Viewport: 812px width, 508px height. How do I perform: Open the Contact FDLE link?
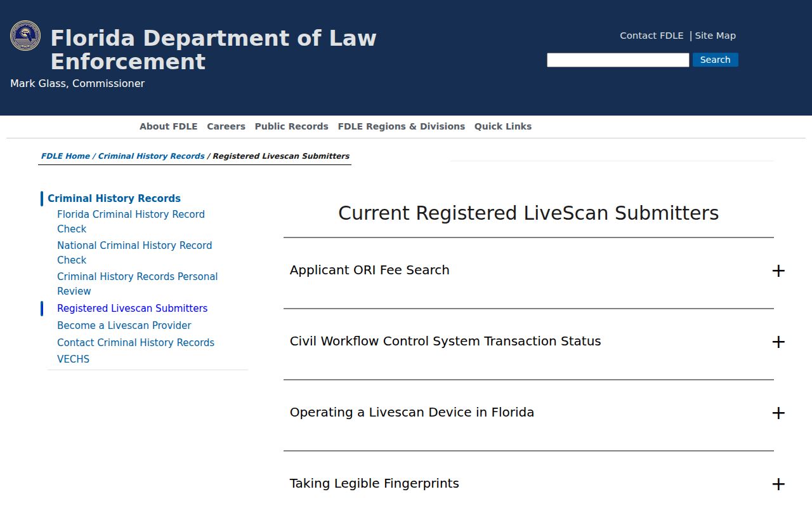coord(652,36)
